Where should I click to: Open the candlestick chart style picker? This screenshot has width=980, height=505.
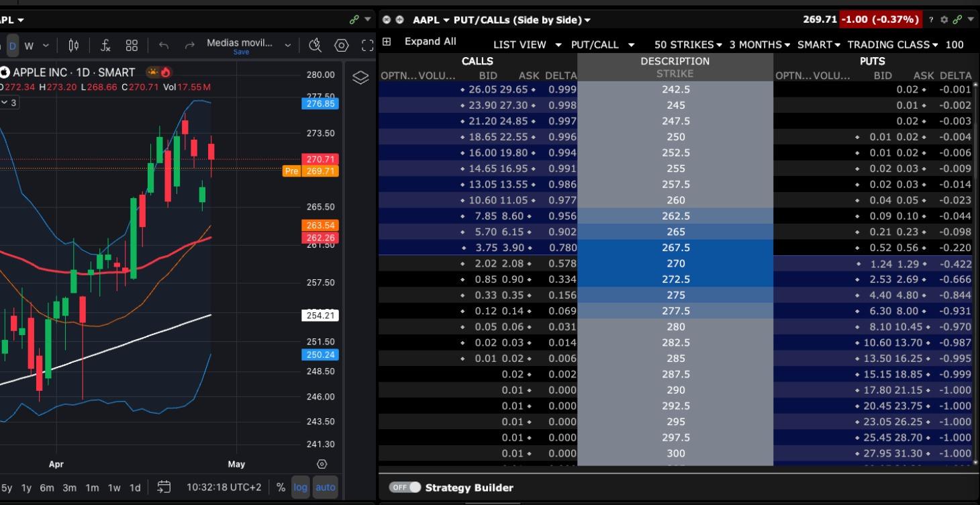coord(74,46)
